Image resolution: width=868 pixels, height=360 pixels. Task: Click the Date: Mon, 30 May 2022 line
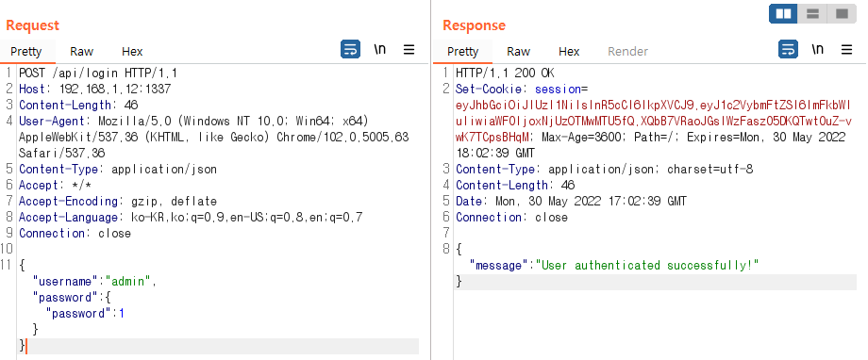572,202
